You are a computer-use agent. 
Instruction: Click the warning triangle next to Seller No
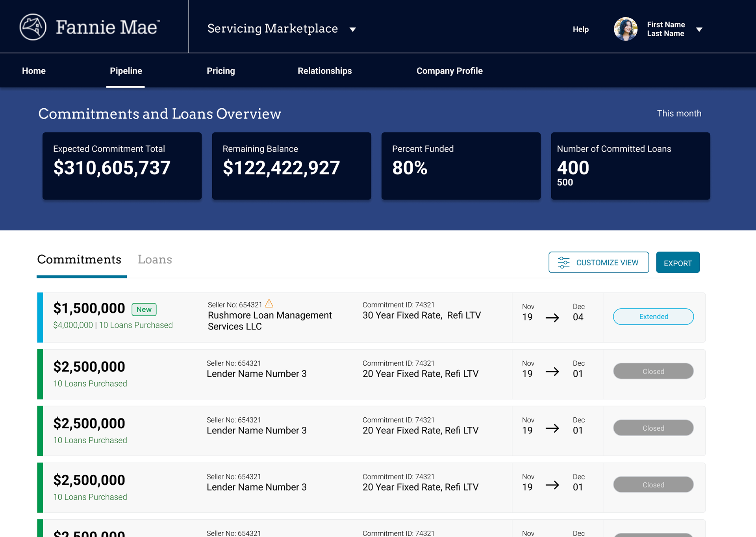tap(269, 304)
